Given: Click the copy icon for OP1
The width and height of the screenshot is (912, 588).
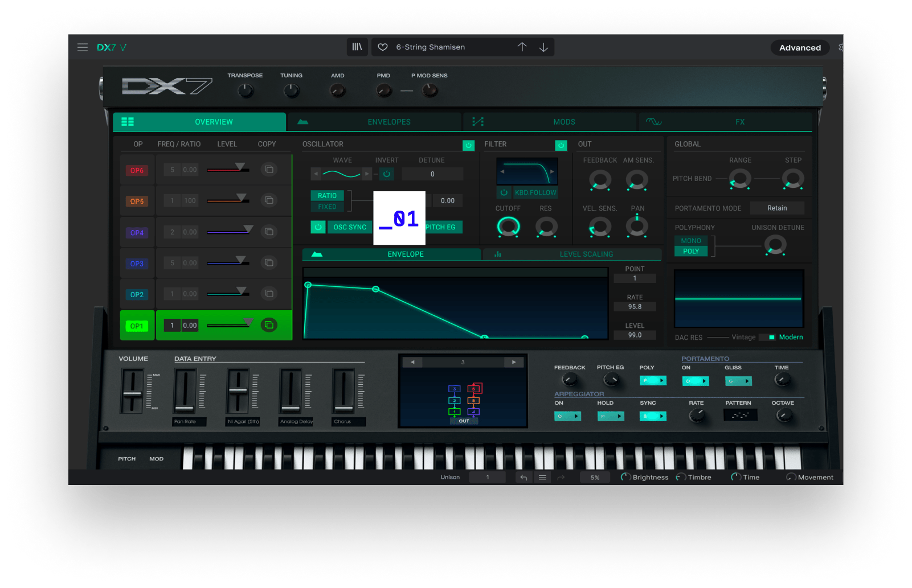Looking at the screenshot, I should coord(269,325).
